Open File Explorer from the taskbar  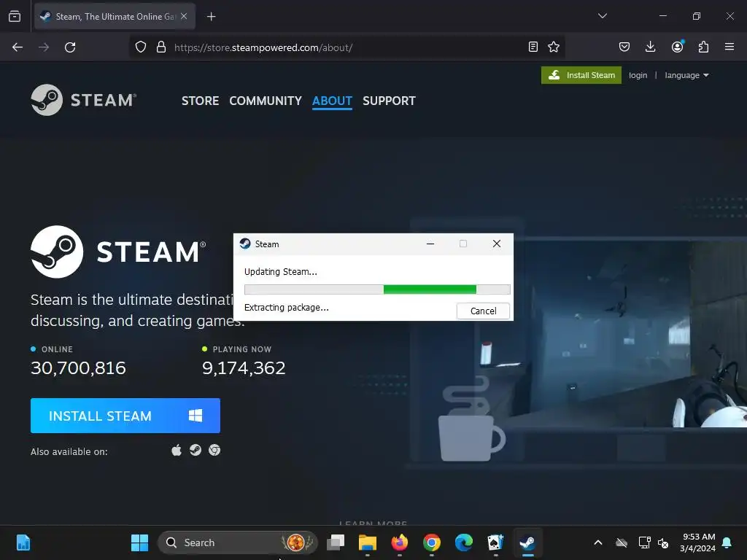click(x=368, y=542)
